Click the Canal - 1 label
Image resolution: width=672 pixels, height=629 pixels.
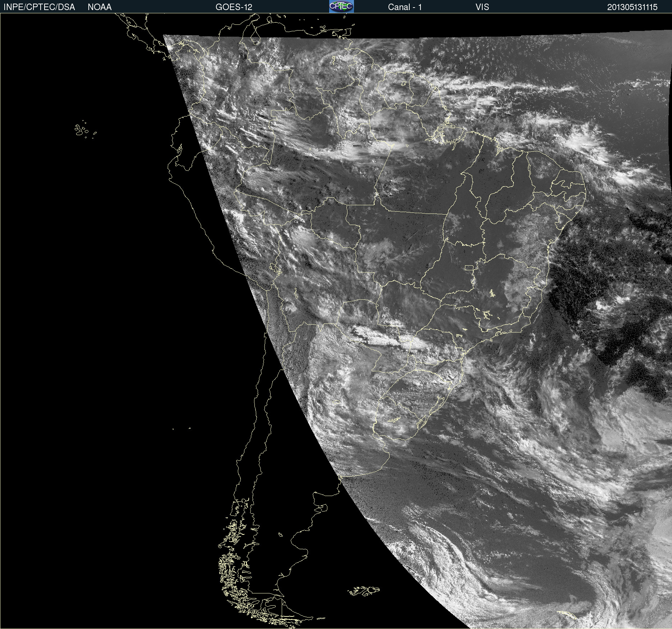(405, 7)
